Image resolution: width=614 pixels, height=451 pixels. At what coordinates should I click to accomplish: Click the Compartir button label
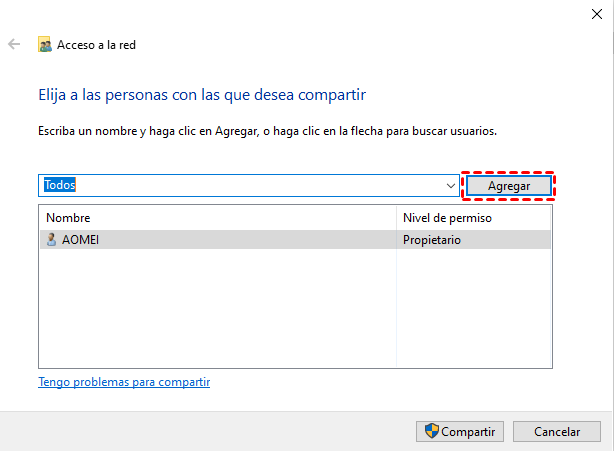click(468, 432)
